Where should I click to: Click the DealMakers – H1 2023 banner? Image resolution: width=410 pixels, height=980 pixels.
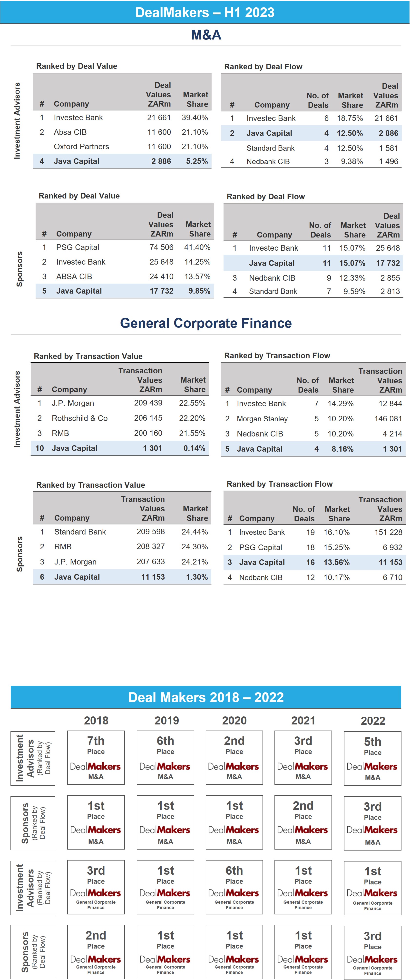(205, 12)
